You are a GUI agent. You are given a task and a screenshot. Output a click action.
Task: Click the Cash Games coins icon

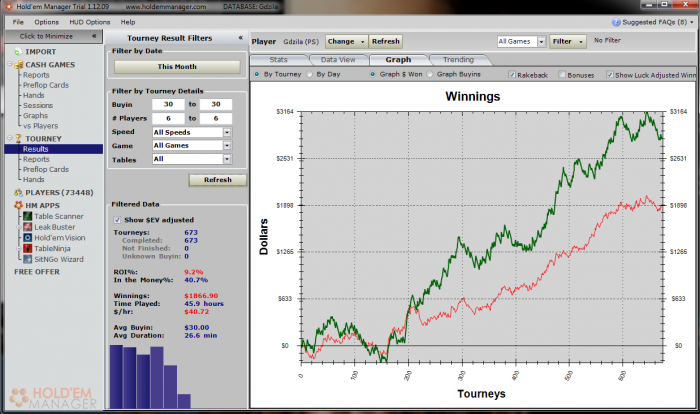[18, 65]
